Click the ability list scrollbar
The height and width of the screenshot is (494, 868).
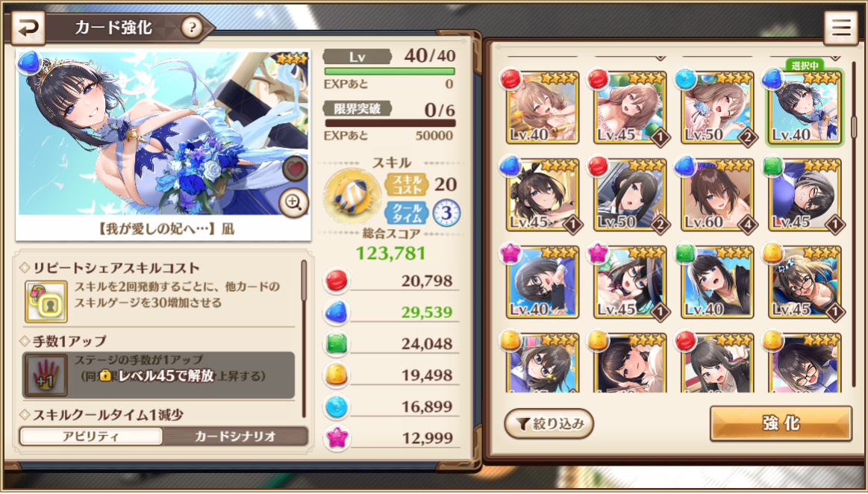coord(304,339)
